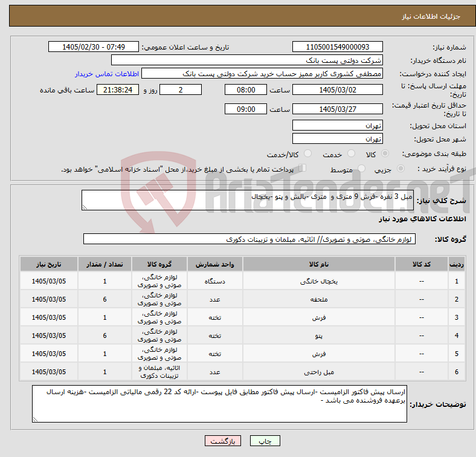Click the عدد unit cell in ملحفه row
The width and height of the screenshot is (476, 457).
(214, 300)
